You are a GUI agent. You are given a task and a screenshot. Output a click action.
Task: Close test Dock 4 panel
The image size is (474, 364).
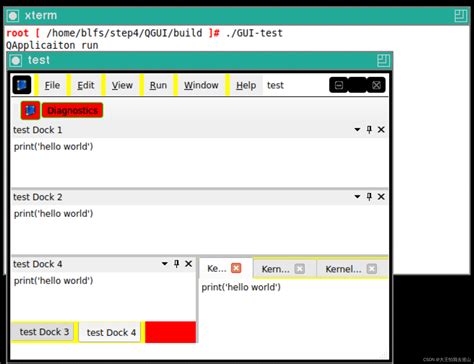(x=189, y=264)
